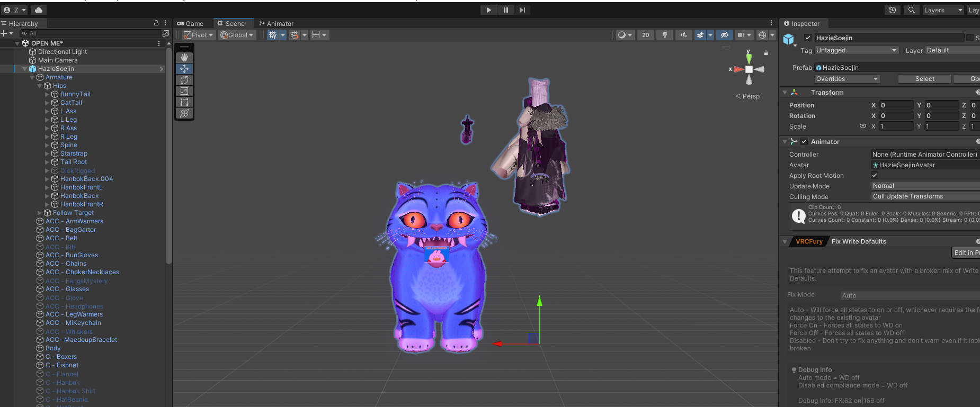The height and width of the screenshot is (407, 980).
Task: Open HazieSoejin prefab with the row arrow
Action: pyautogui.click(x=162, y=69)
